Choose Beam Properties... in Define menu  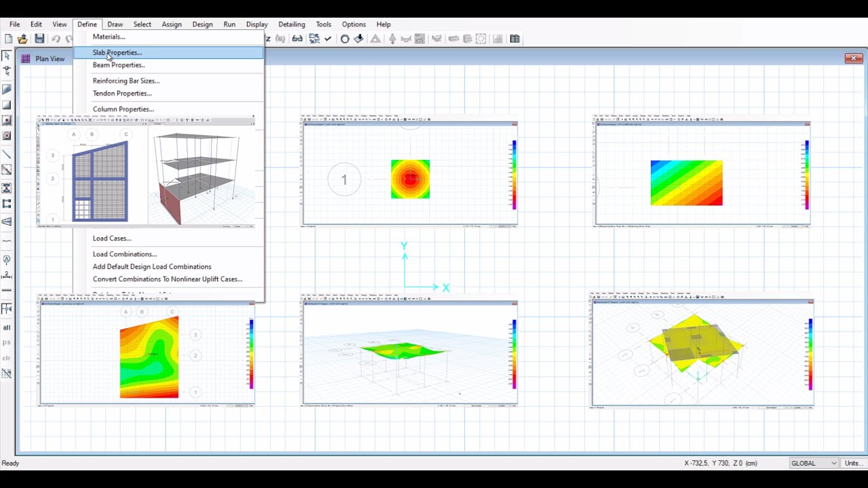pos(119,65)
